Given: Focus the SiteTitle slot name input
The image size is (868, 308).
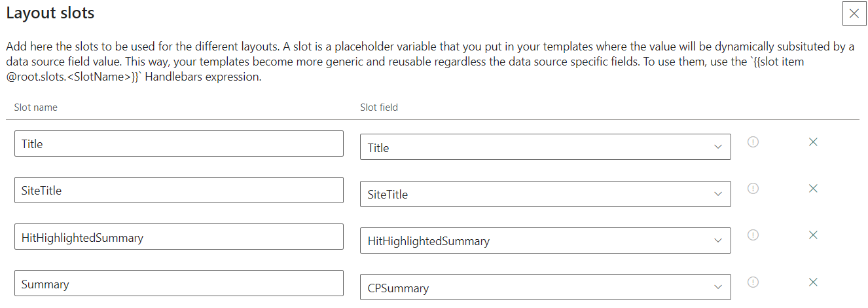Looking at the screenshot, I should click(x=179, y=190).
